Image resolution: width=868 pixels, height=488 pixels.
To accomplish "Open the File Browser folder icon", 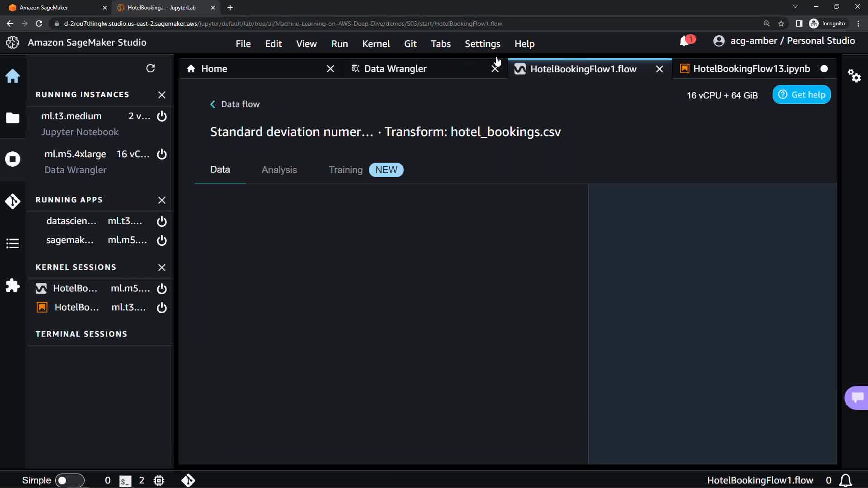I will coord(13,118).
